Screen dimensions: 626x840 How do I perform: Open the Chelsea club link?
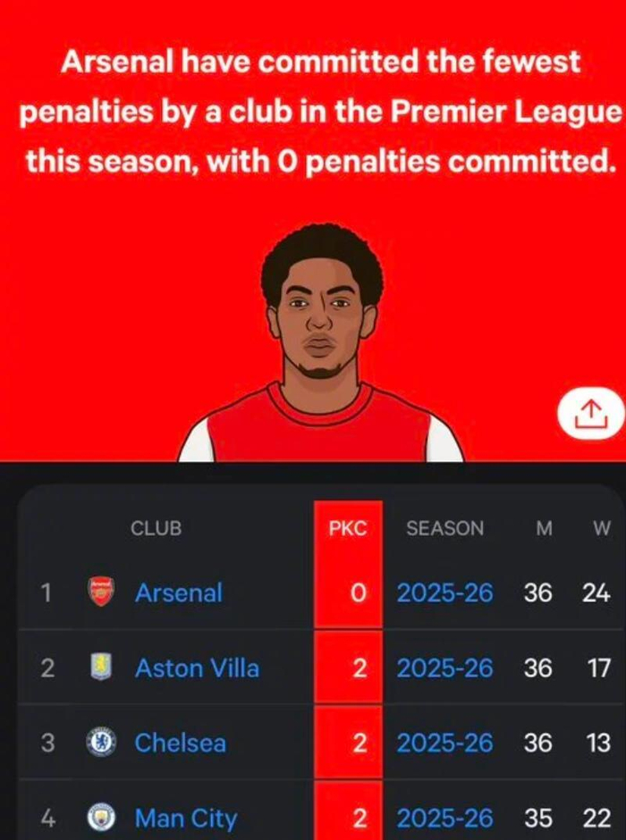click(180, 743)
